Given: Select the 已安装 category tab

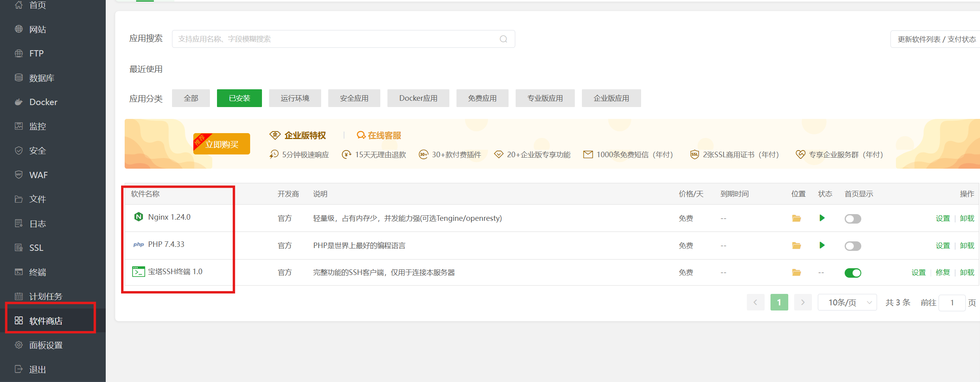Looking at the screenshot, I should click(x=239, y=98).
